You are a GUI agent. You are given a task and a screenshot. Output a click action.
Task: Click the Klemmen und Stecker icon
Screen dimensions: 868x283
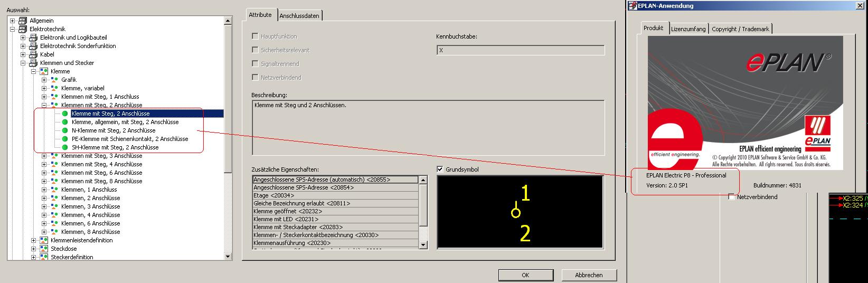coord(33,63)
